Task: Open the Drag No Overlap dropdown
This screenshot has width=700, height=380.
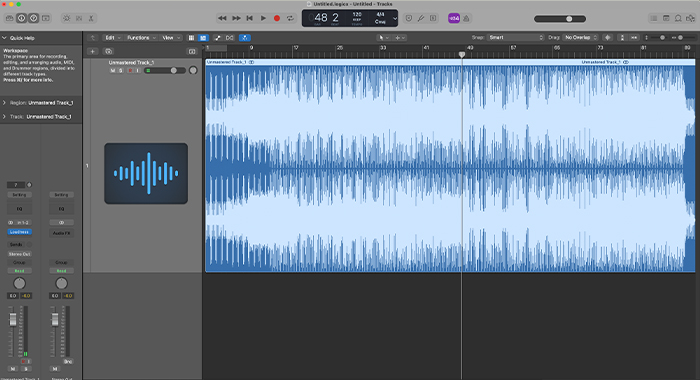Action: point(580,38)
